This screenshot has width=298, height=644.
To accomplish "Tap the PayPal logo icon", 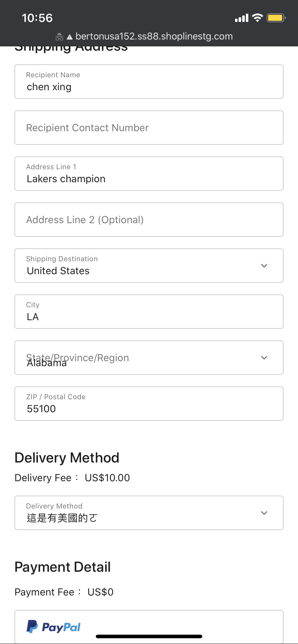I will [32, 626].
